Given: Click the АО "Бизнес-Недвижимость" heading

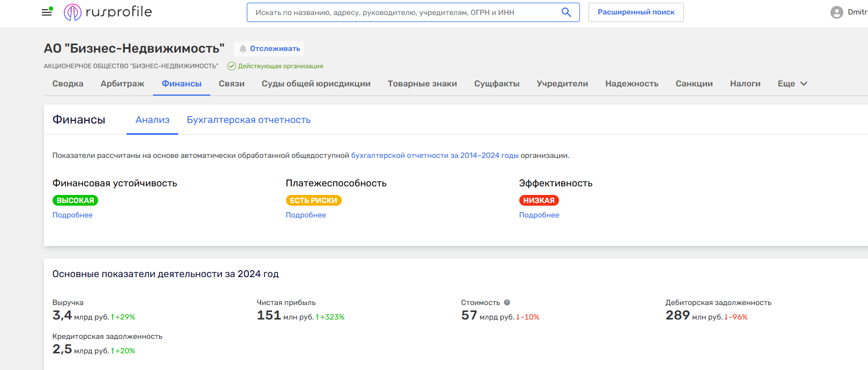Looking at the screenshot, I should pos(134,48).
